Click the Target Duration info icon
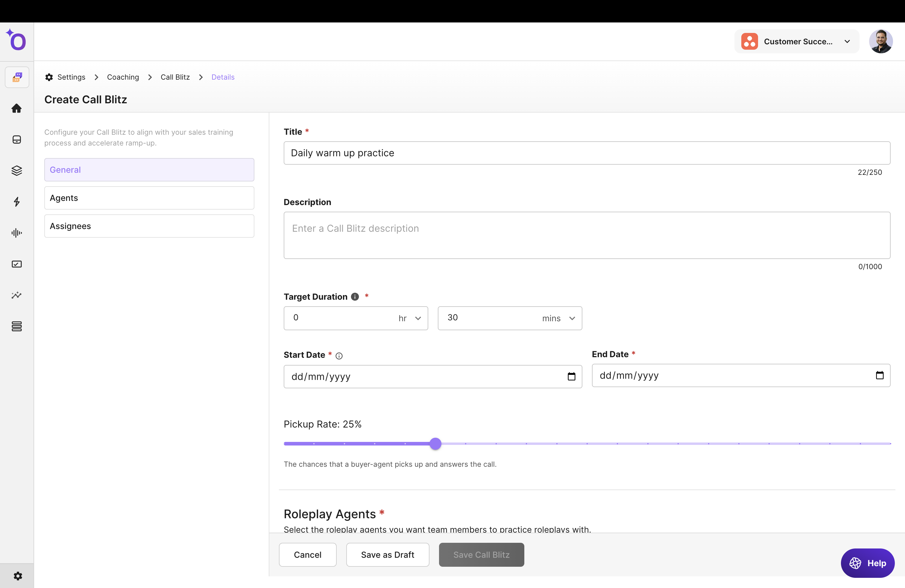The height and width of the screenshot is (588, 905). 355,297
